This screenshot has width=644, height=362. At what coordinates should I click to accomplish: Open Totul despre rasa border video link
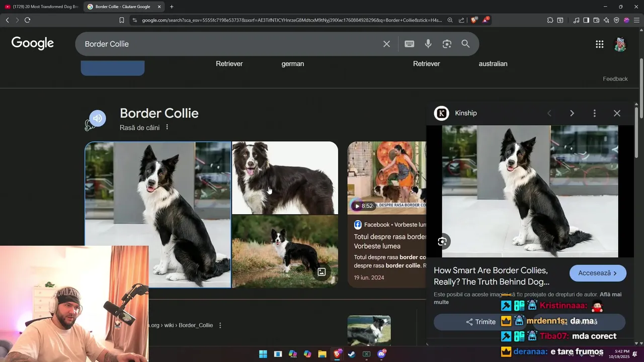390,241
